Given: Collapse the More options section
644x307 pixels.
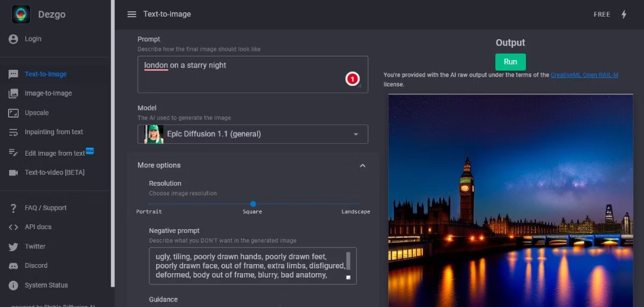Looking at the screenshot, I should (x=362, y=165).
